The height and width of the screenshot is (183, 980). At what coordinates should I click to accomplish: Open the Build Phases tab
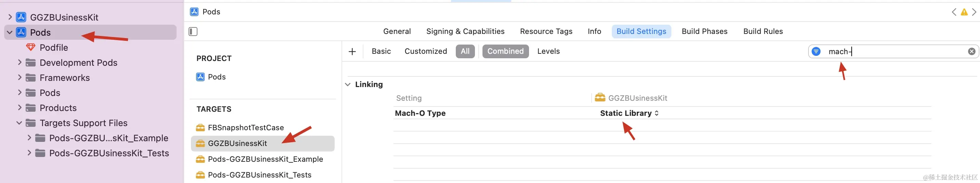point(704,31)
